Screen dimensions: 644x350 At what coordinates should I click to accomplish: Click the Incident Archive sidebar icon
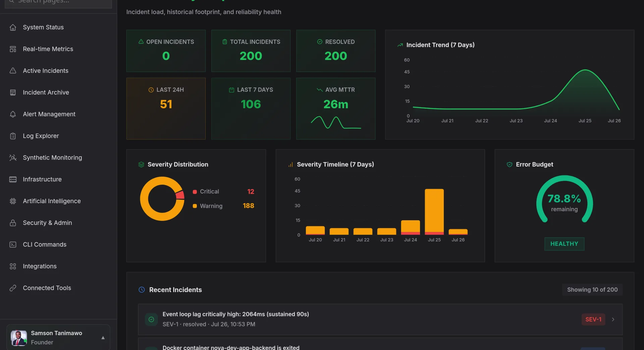pos(13,93)
